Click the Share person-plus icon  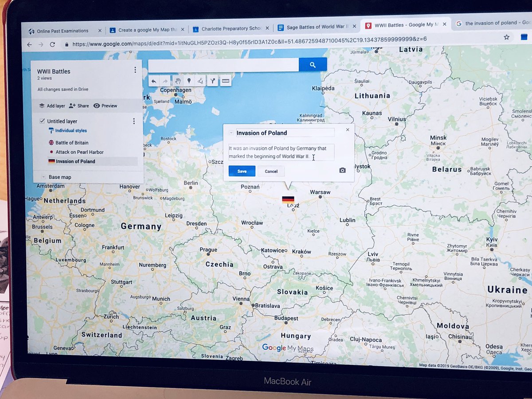point(72,106)
